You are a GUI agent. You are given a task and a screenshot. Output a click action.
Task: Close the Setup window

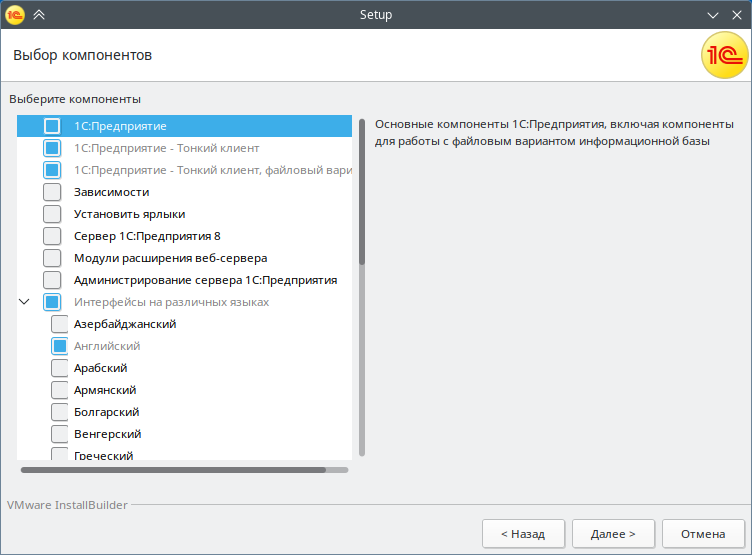[x=737, y=15]
